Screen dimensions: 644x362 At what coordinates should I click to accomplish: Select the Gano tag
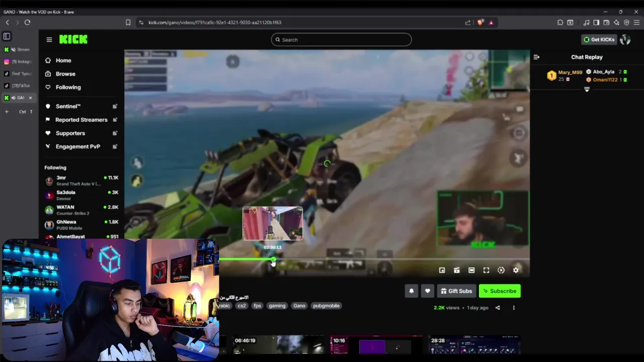[x=299, y=306]
